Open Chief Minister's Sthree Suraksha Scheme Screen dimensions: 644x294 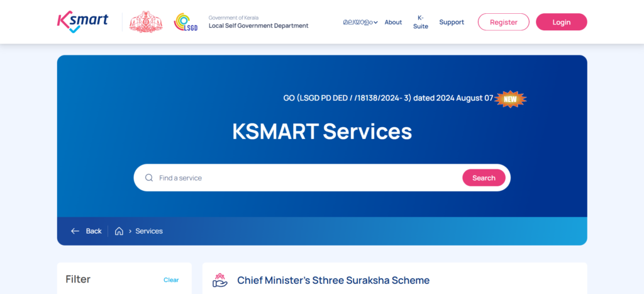click(x=333, y=280)
